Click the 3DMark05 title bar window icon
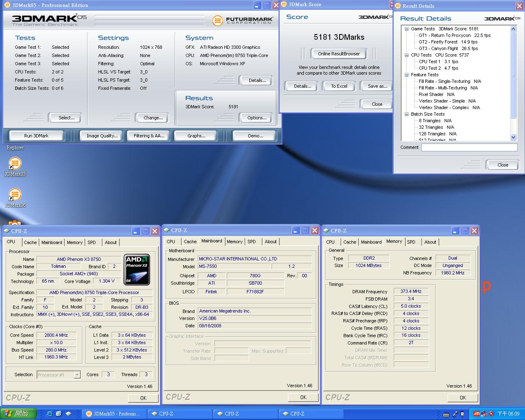This screenshot has width=525, height=420. (x=7, y=5)
